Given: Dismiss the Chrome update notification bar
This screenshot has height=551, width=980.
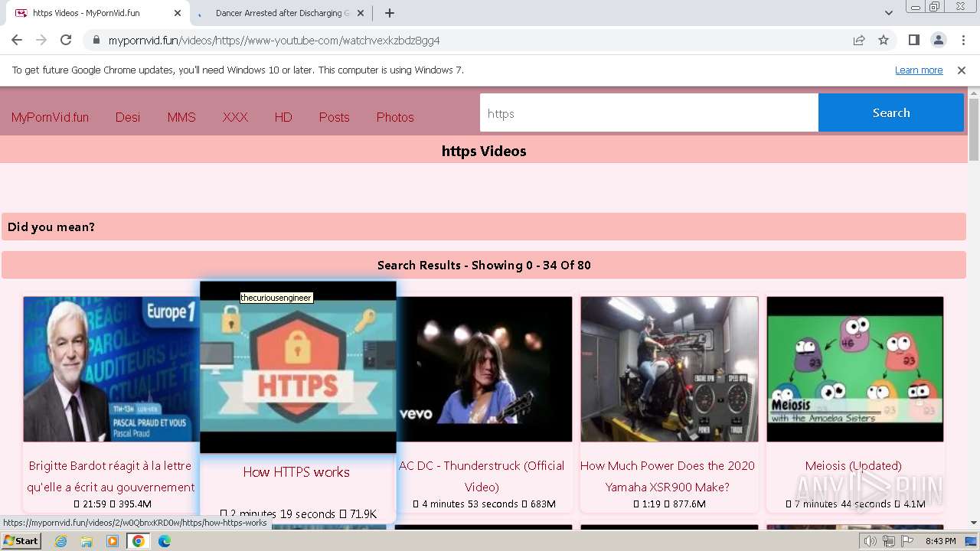Looking at the screenshot, I should (x=962, y=70).
